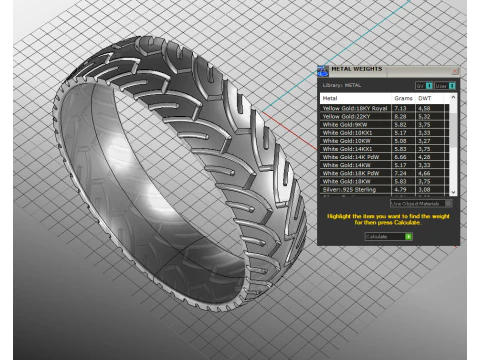The width and height of the screenshot is (480, 360).
Task: Select the White Gold:14KW row
Action: (385, 165)
